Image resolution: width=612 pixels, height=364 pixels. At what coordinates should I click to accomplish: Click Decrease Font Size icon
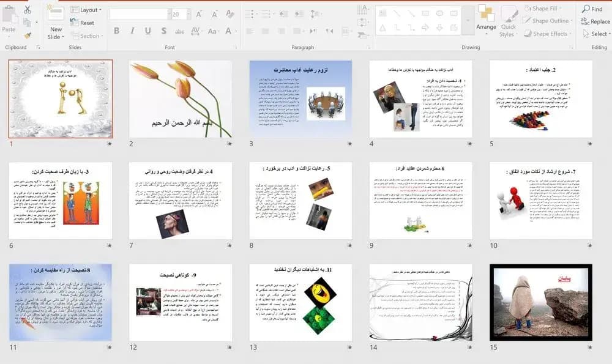click(214, 15)
